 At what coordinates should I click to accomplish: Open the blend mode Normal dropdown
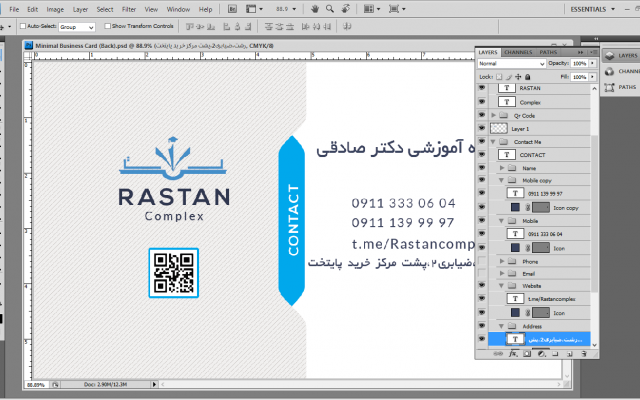(511, 64)
